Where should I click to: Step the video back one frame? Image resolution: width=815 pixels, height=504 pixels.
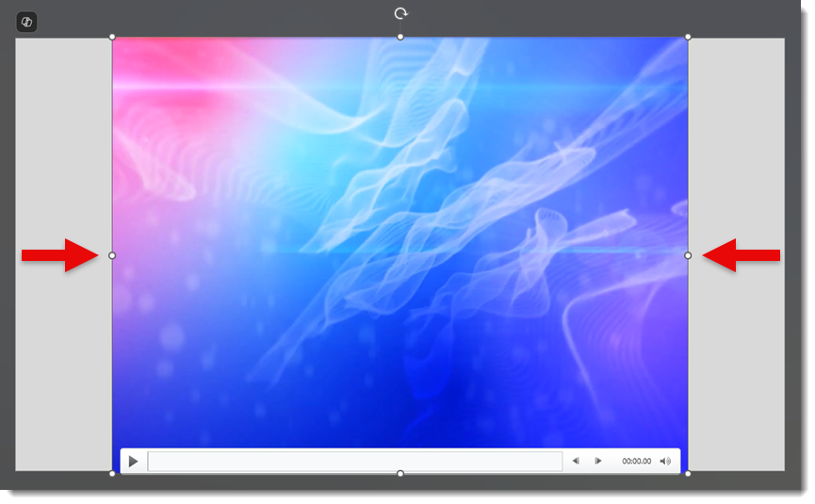point(576,461)
